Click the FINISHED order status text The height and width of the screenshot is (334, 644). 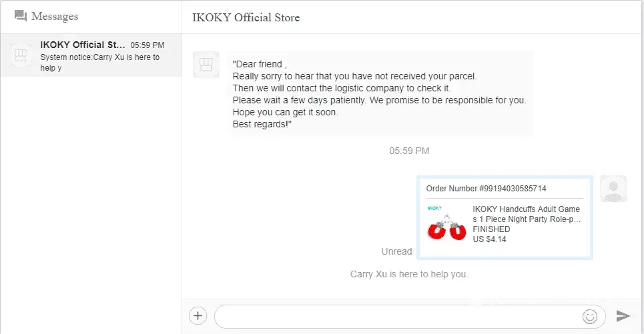click(x=491, y=229)
